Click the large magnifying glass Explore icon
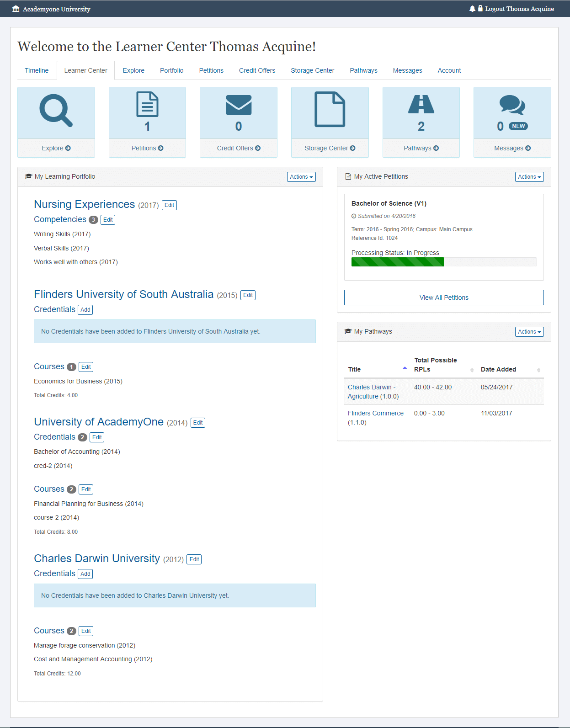Image resolution: width=570 pixels, height=728 pixels. point(56,111)
